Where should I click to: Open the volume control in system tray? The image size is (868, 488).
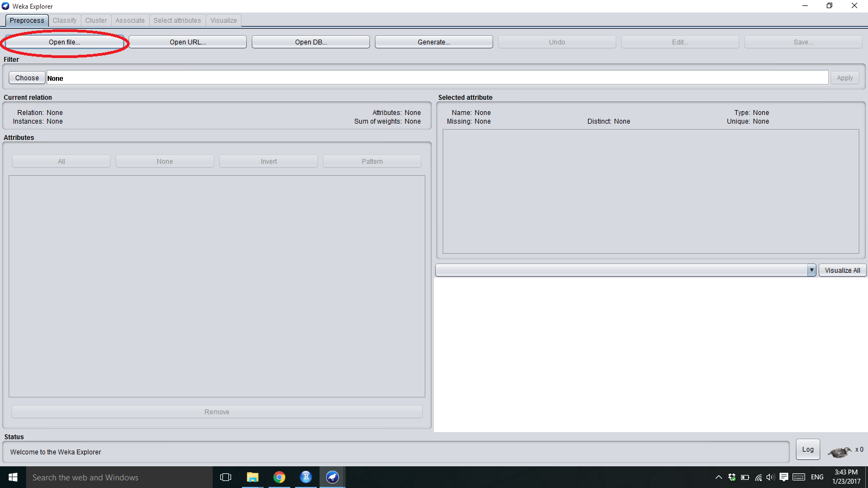point(770,477)
